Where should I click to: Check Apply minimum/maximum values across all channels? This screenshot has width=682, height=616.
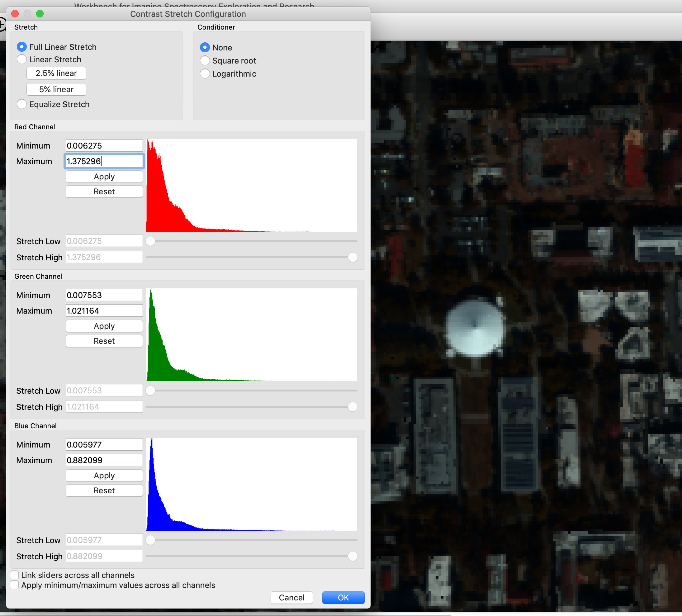coord(14,585)
